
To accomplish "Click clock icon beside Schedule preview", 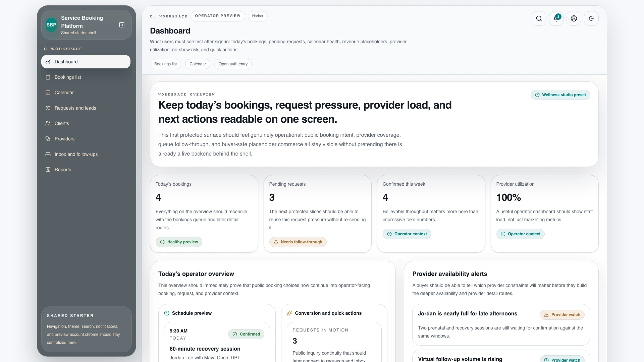I will 167,313.
